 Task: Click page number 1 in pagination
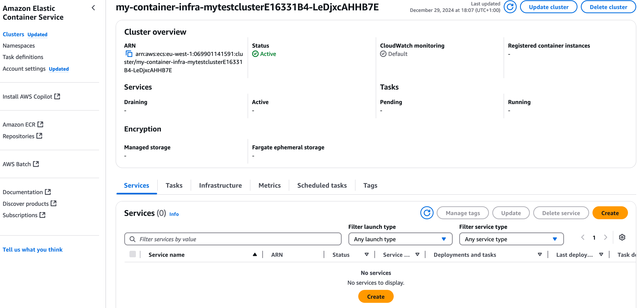594,237
